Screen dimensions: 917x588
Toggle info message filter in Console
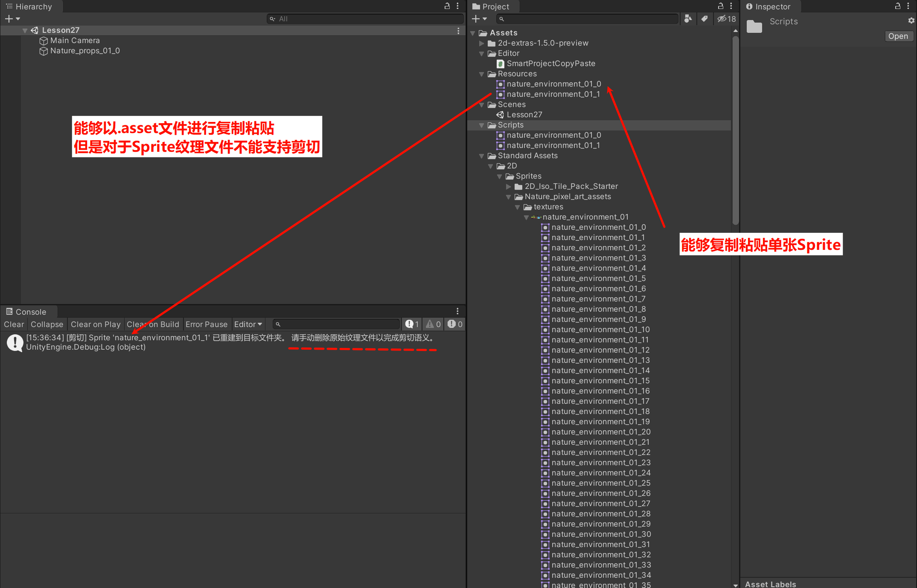point(412,324)
